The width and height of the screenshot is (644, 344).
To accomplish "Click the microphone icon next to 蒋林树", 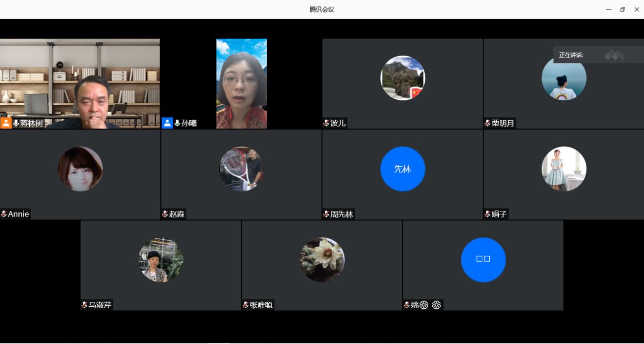I will click(x=16, y=123).
